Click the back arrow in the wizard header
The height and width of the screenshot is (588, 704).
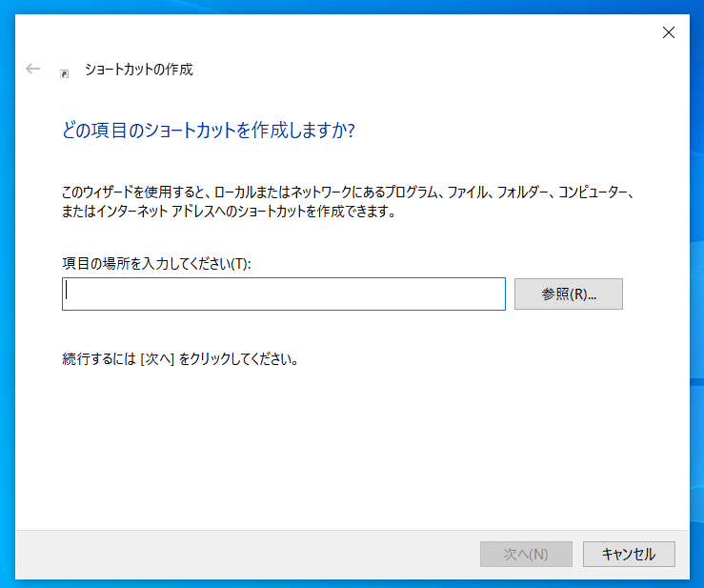pos(32,69)
